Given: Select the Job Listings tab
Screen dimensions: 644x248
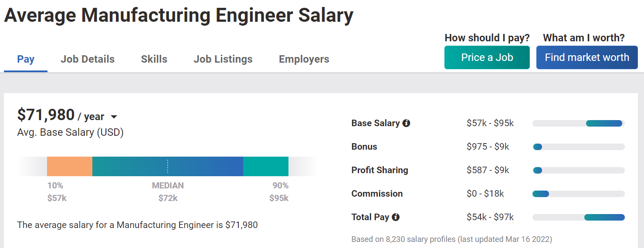Looking at the screenshot, I should point(223,59).
